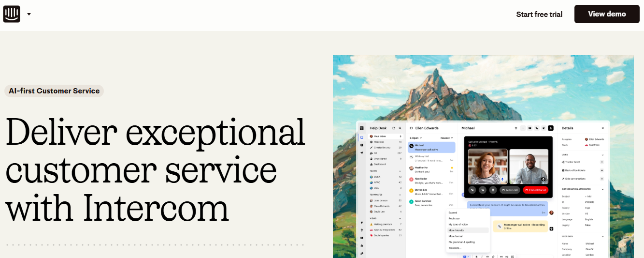Select More friendly in the AI menu
The height and width of the screenshot is (258, 644).
pyautogui.click(x=468, y=230)
